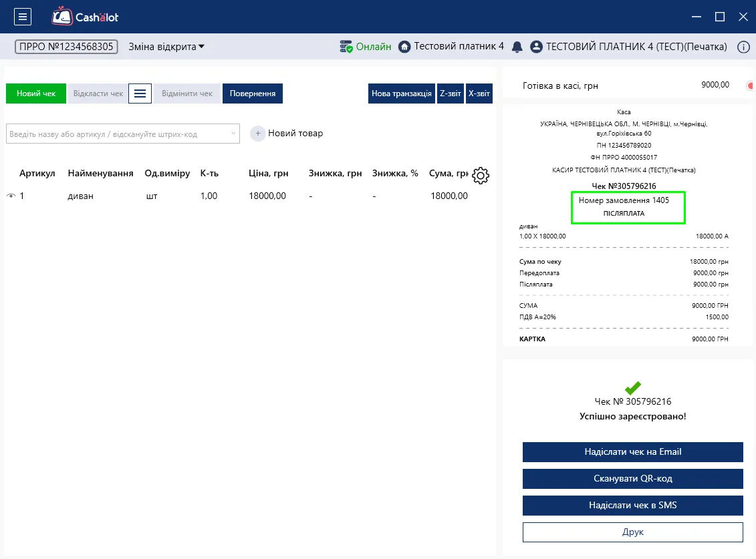Open the user profile icon
The image size is (756, 559).
point(536,47)
